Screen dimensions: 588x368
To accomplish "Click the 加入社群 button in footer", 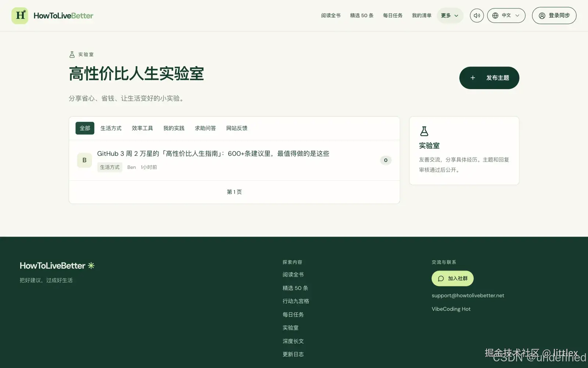I will [x=452, y=279].
